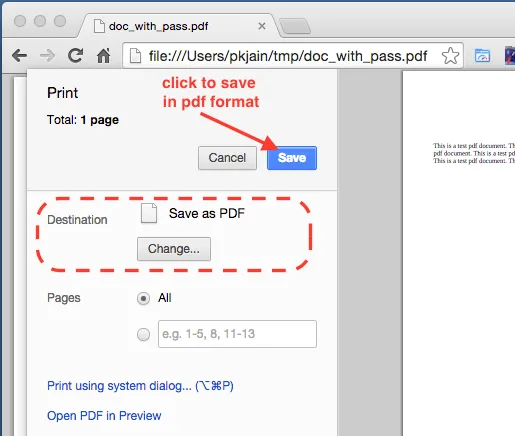Click Open PDF in Preview link

[x=104, y=416]
